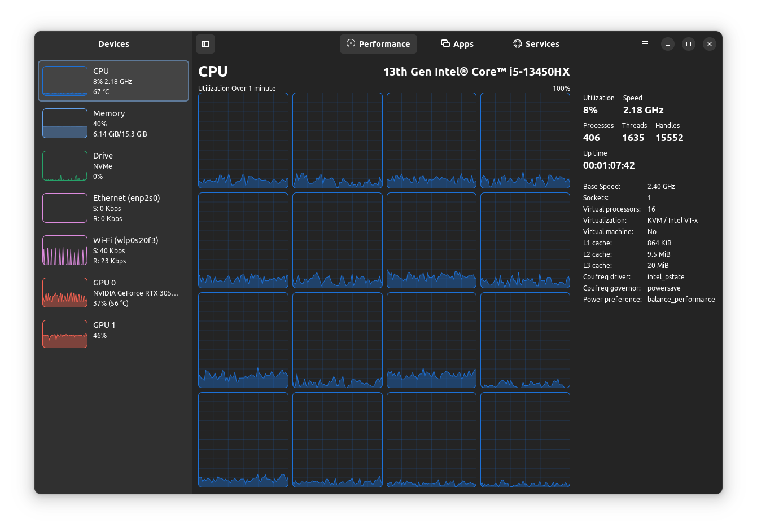Switch to the Apps tab
The height and width of the screenshot is (532, 757).
(457, 43)
